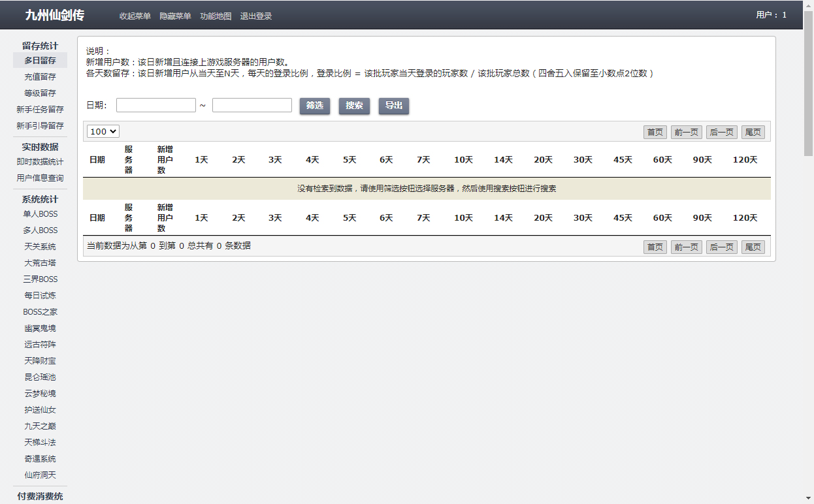Click 退出登录 to log out
The image size is (814, 504).
pyautogui.click(x=256, y=16)
